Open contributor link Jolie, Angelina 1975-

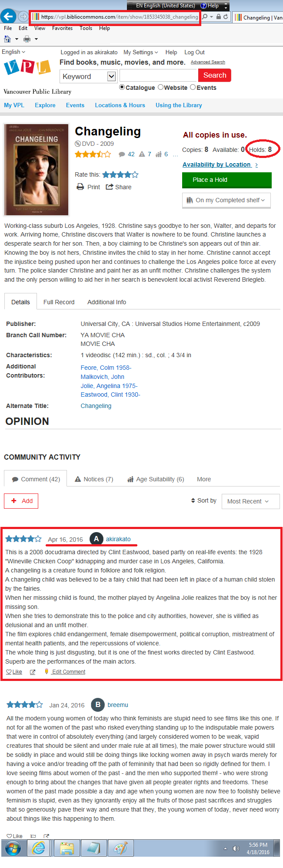(x=109, y=385)
